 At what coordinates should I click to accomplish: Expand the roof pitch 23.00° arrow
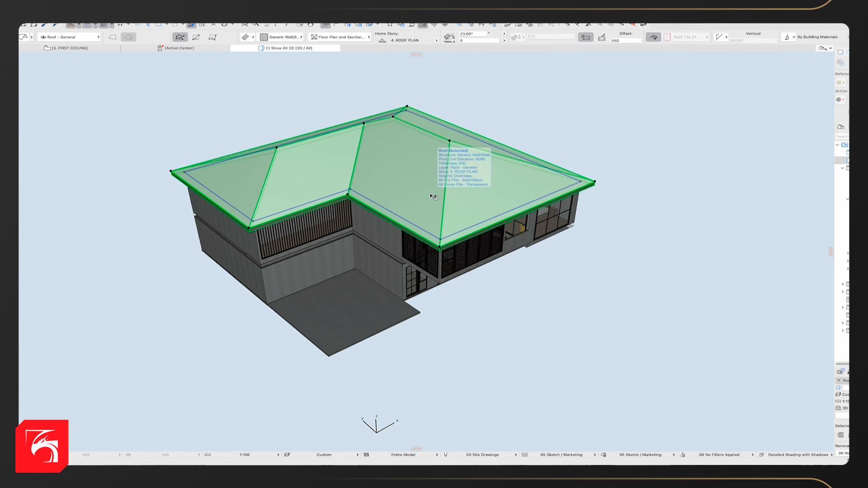[x=504, y=34]
